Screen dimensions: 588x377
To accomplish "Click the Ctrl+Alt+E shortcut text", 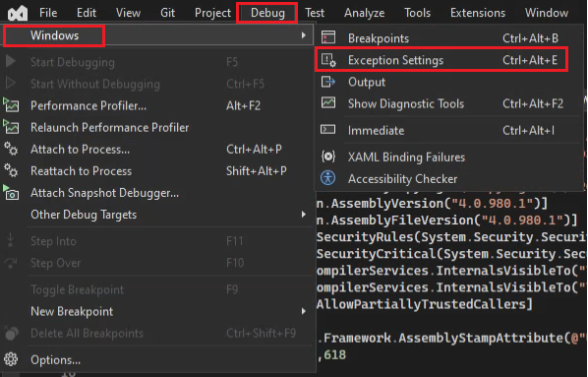I will pos(530,60).
